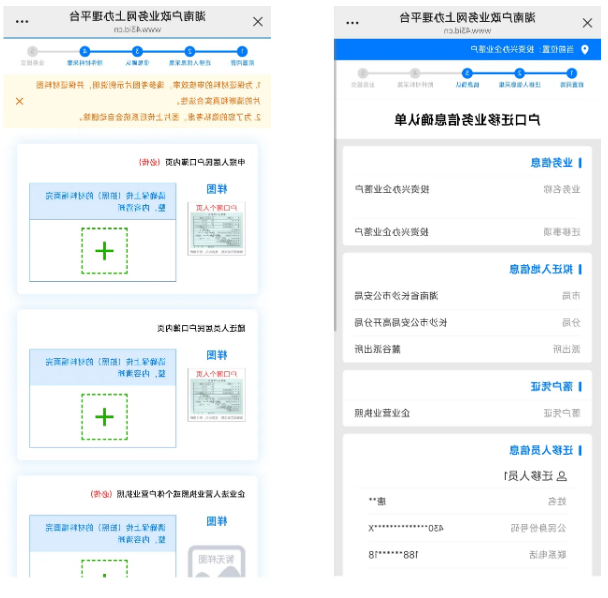Tap the 样图 label in the 随迁人员居民户口簿内页 card
This screenshot has width=608, height=598.
(x=217, y=355)
